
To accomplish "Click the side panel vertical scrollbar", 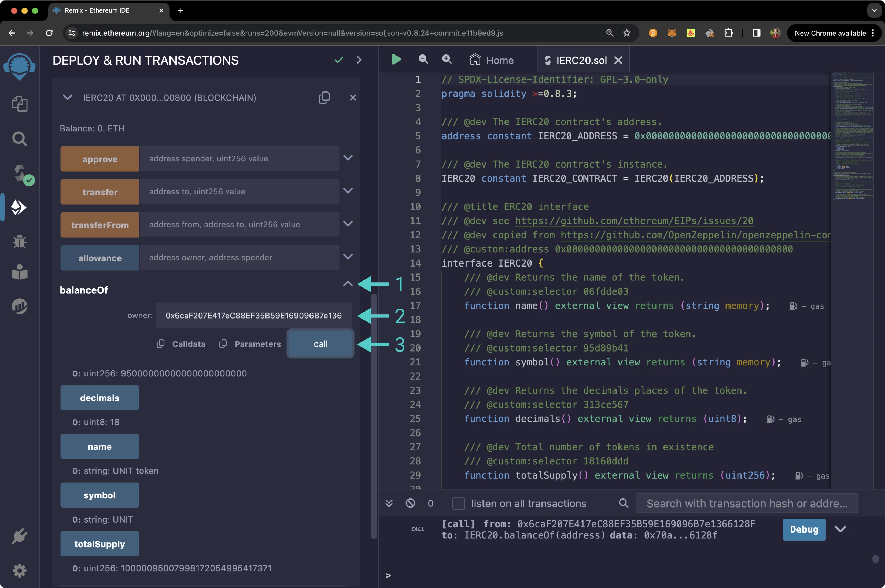I will (374, 416).
